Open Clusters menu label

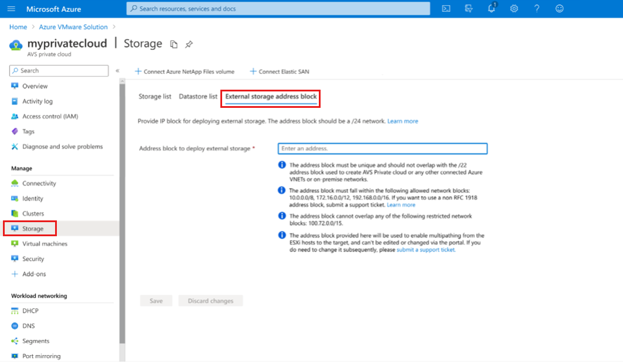point(33,213)
